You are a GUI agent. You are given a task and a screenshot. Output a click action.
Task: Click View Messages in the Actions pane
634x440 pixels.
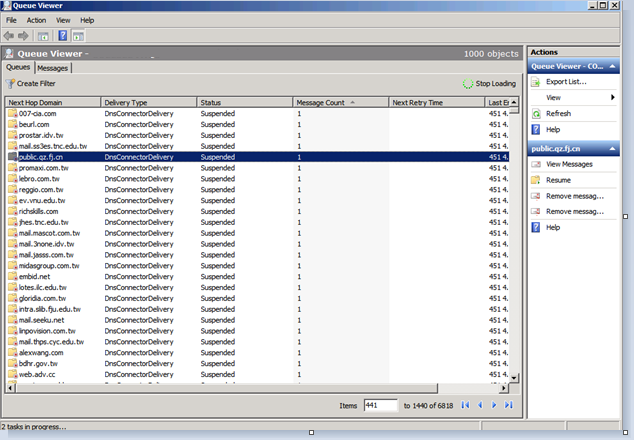point(569,164)
